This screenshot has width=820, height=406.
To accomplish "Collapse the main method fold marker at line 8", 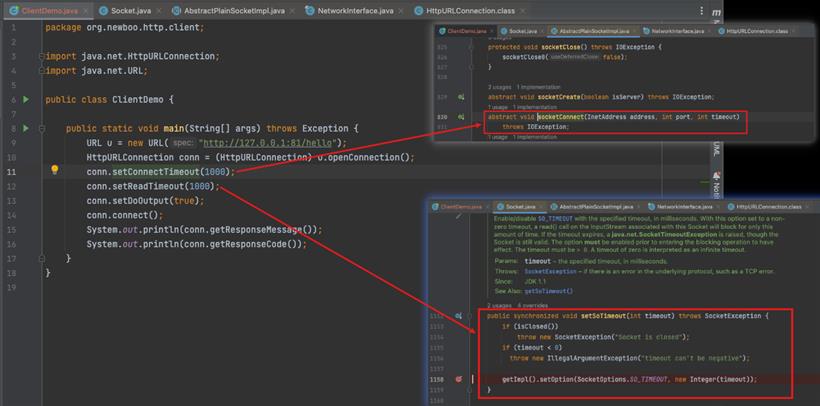I will [x=41, y=128].
